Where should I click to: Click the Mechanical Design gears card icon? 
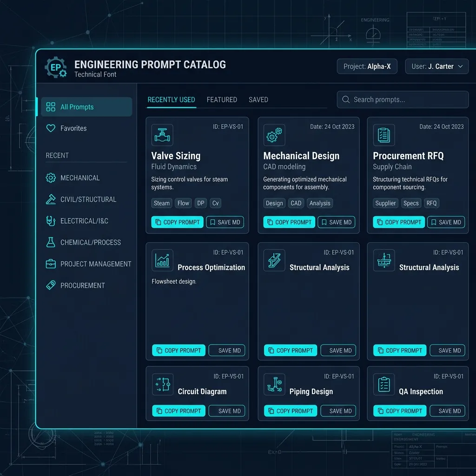pyautogui.click(x=274, y=135)
